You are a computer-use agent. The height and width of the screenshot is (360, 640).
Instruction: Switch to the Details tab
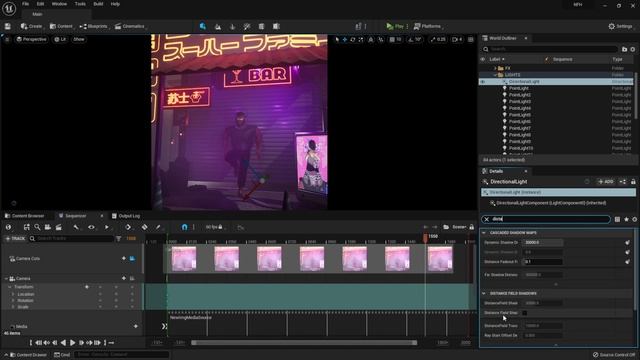pos(496,171)
